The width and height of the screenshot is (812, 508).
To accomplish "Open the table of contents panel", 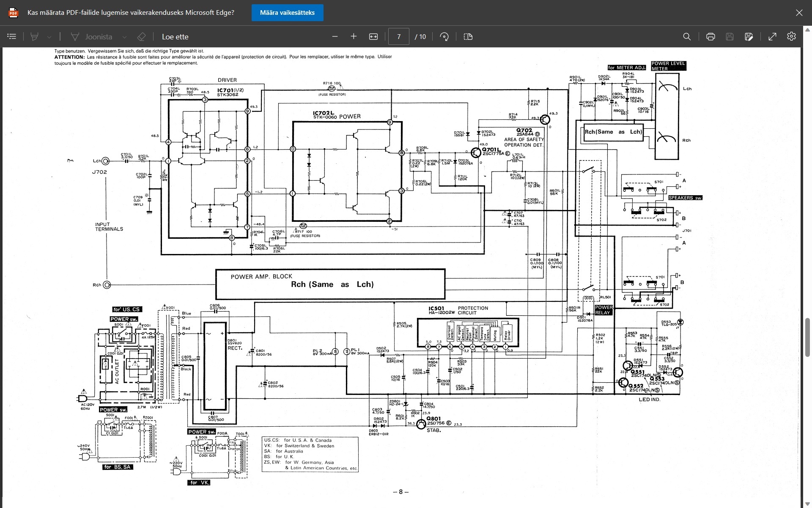I will click(x=12, y=36).
